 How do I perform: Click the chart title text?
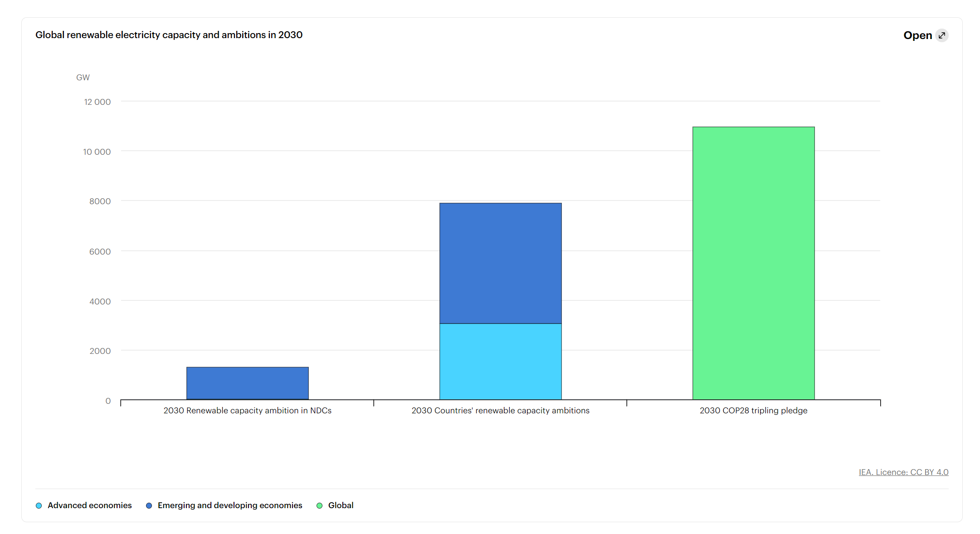coord(169,35)
